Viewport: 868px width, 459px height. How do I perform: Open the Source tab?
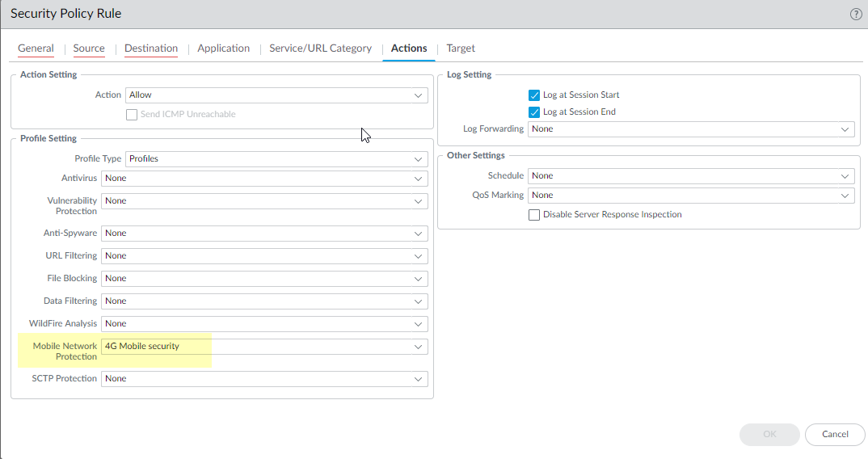89,48
